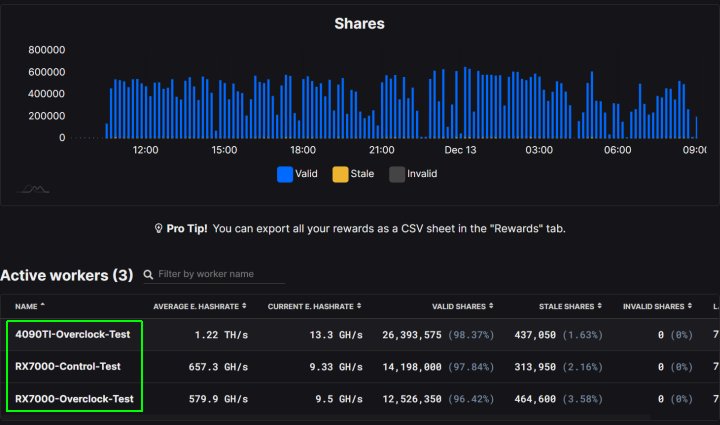The image size is (720, 425).
Task: Click the Active workers (3) heading
Action: [66, 274]
